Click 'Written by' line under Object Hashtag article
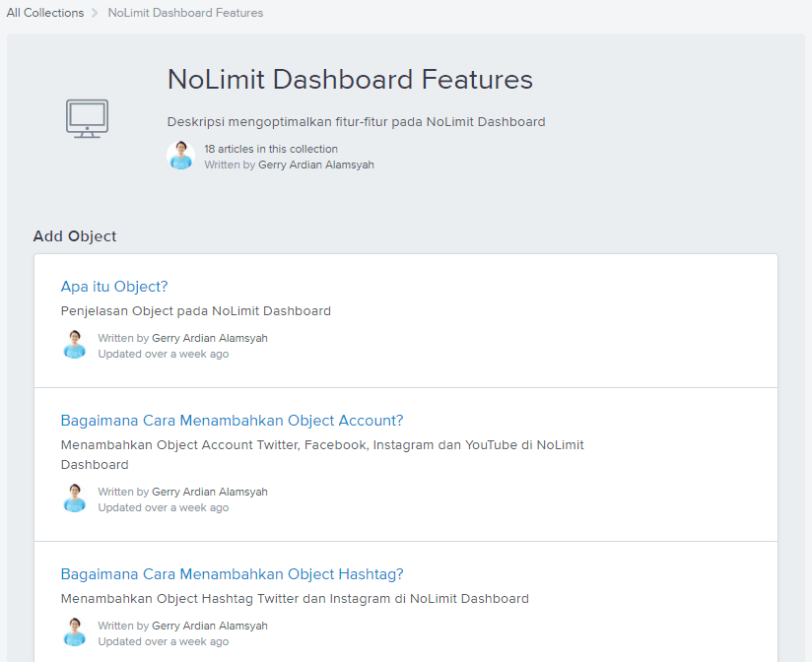 (183, 626)
